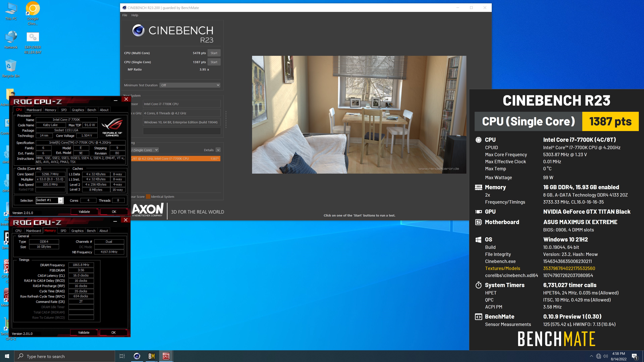Viewport: 644px width, 362px height.
Task: Switch to About tab in lower CPU-Z
Action: click(x=104, y=231)
